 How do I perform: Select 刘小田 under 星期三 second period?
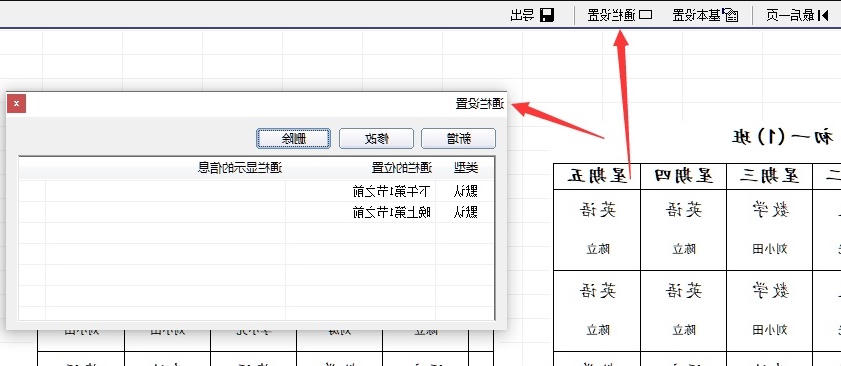click(770, 330)
